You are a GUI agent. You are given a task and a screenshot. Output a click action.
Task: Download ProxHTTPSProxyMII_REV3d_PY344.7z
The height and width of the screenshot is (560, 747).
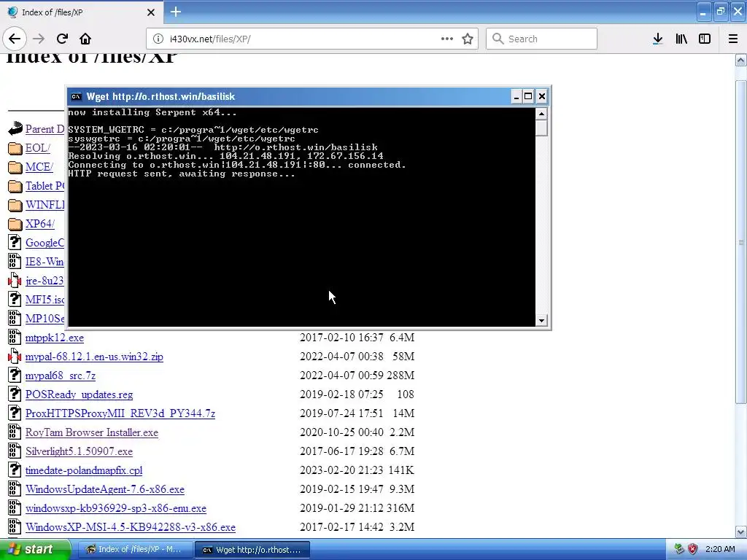click(120, 413)
